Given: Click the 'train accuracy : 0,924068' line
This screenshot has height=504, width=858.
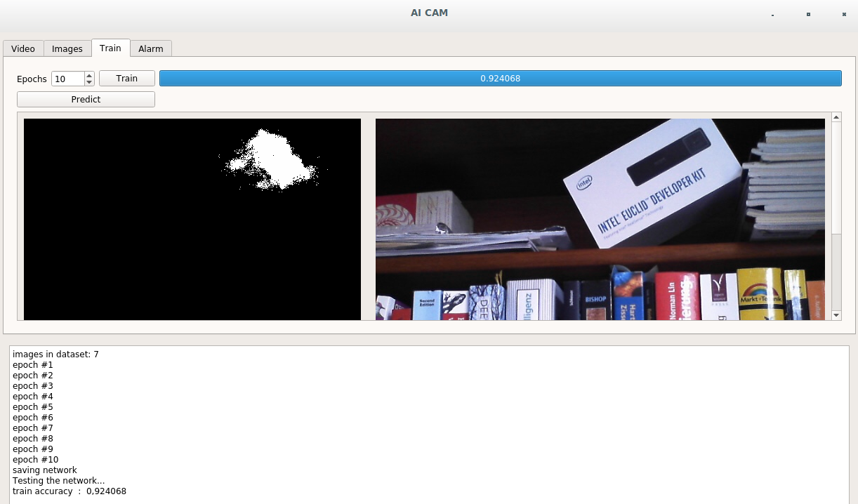Looking at the screenshot, I should click(x=70, y=491).
